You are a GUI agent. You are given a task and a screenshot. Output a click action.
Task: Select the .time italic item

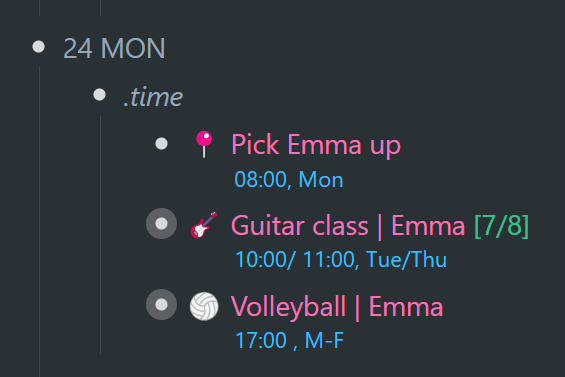point(153,97)
